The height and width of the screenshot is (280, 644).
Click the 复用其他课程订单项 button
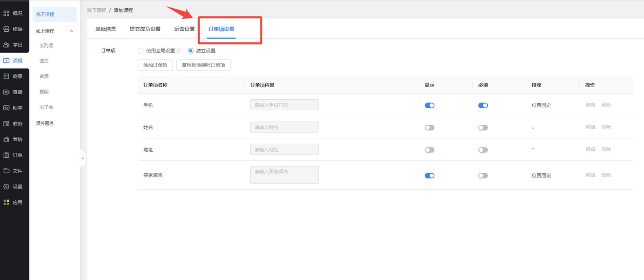click(203, 65)
